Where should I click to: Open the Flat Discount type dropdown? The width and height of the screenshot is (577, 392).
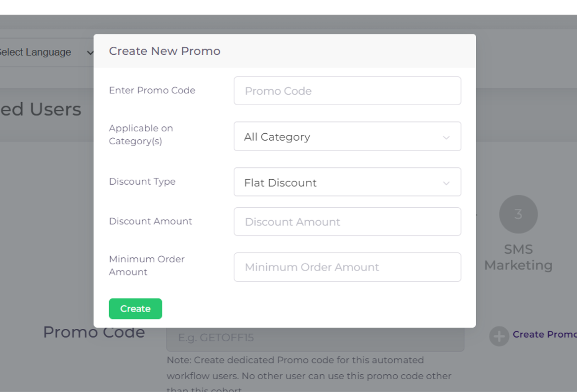coord(347,182)
